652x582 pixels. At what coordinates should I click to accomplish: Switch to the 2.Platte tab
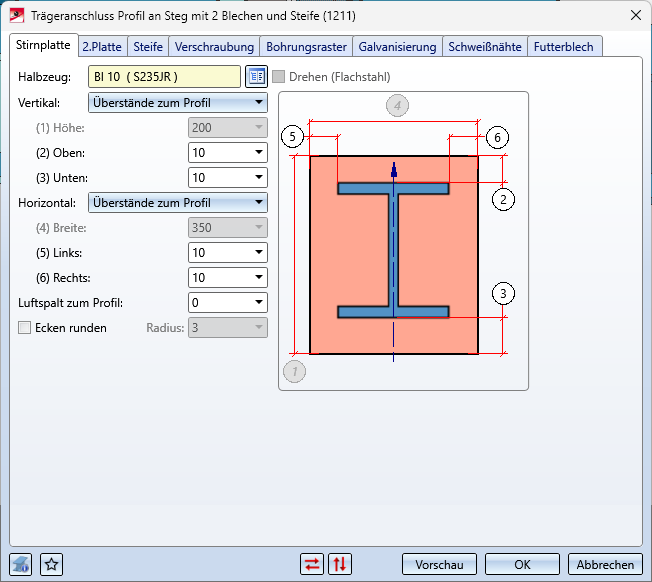(102, 47)
